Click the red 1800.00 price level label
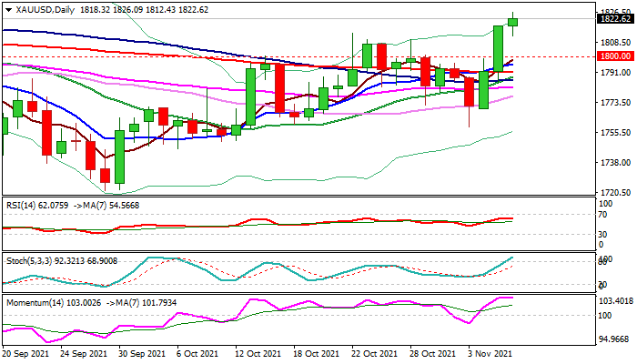This screenshot has height=364, width=637. coord(616,56)
